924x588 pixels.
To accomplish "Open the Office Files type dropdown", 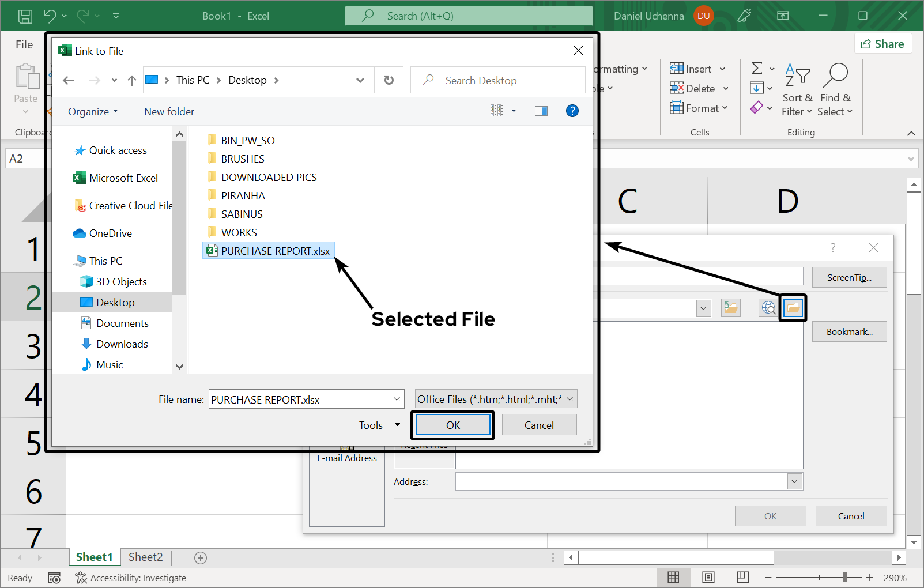I will [x=496, y=399].
